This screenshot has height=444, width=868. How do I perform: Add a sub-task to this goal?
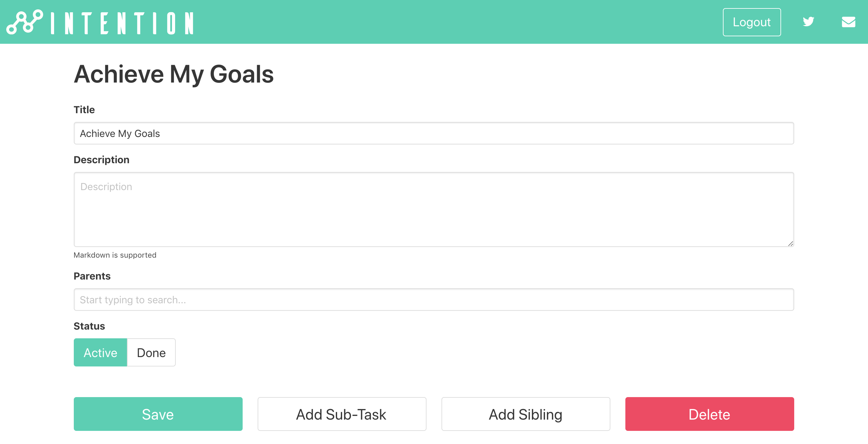(x=342, y=414)
